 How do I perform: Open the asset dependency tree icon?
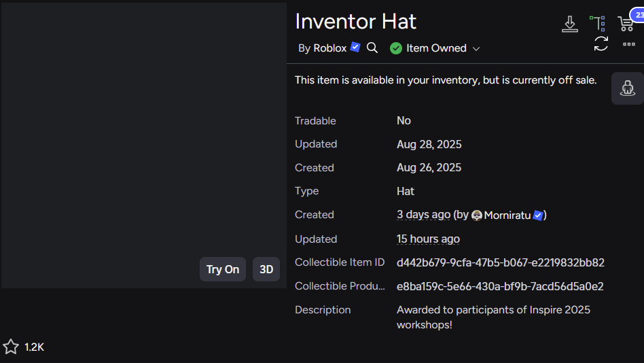[x=598, y=24]
